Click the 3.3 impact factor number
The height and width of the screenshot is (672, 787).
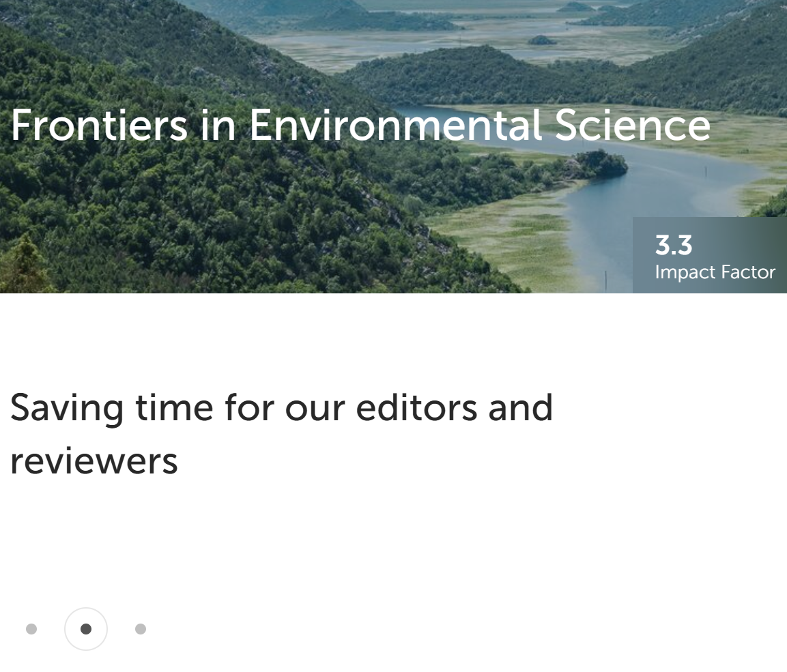coord(674,245)
